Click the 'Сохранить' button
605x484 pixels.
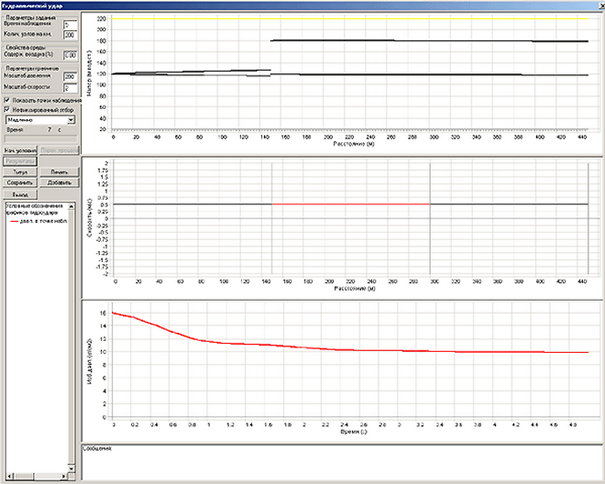coord(20,182)
